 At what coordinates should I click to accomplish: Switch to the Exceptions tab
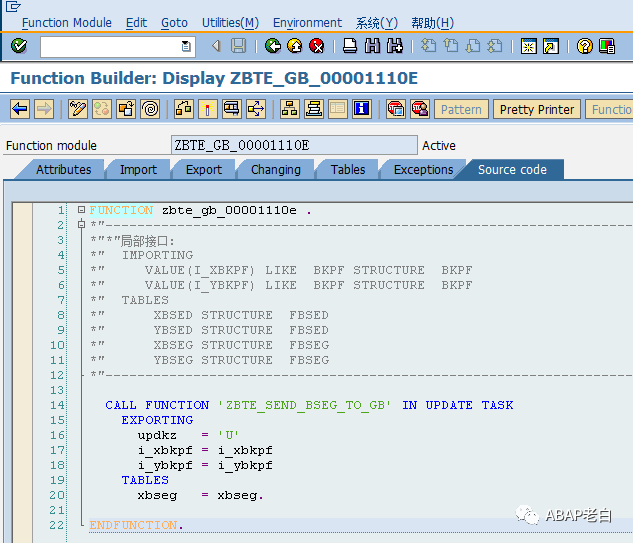[423, 170]
